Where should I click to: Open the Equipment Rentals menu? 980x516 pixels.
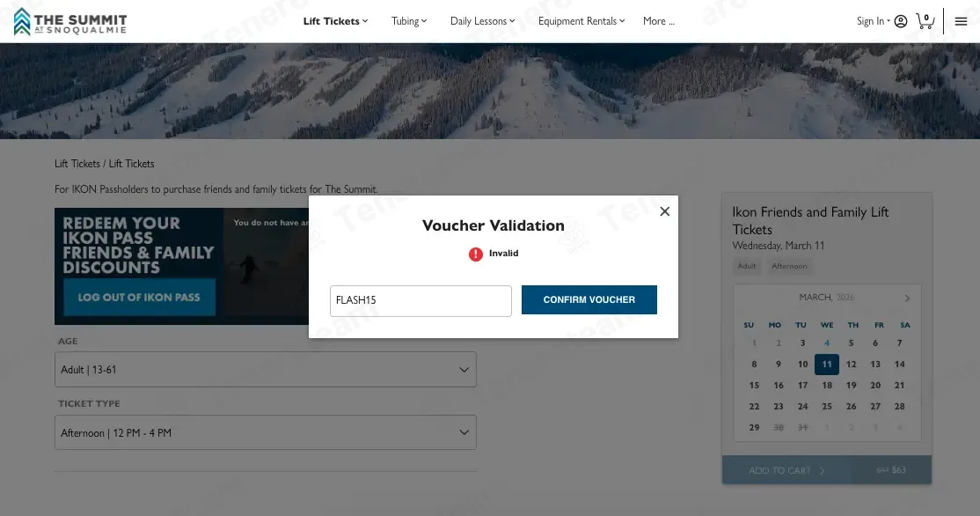click(x=581, y=21)
